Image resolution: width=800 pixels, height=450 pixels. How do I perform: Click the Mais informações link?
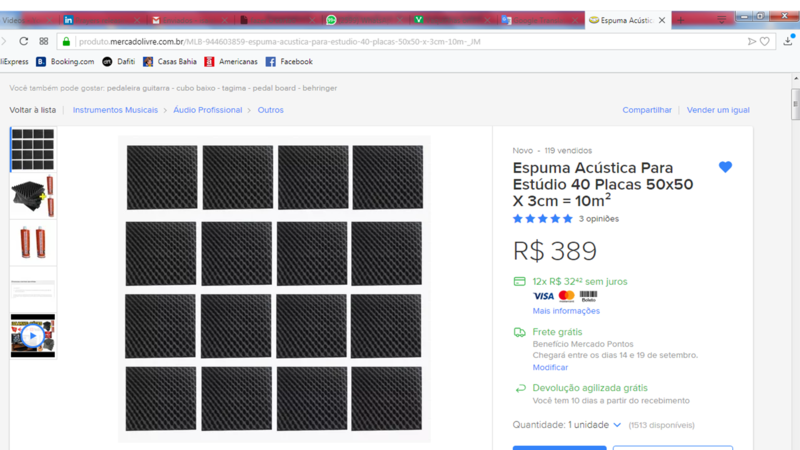tap(566, 311)
